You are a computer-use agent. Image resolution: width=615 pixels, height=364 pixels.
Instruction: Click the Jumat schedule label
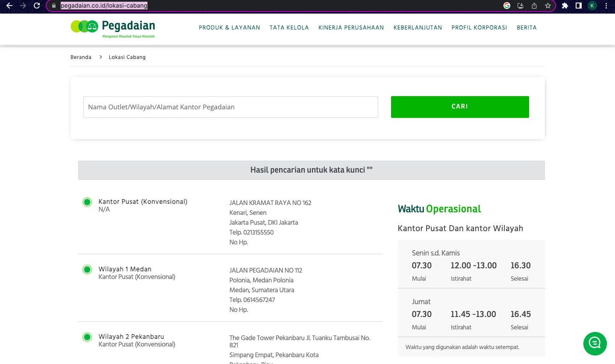421,302
